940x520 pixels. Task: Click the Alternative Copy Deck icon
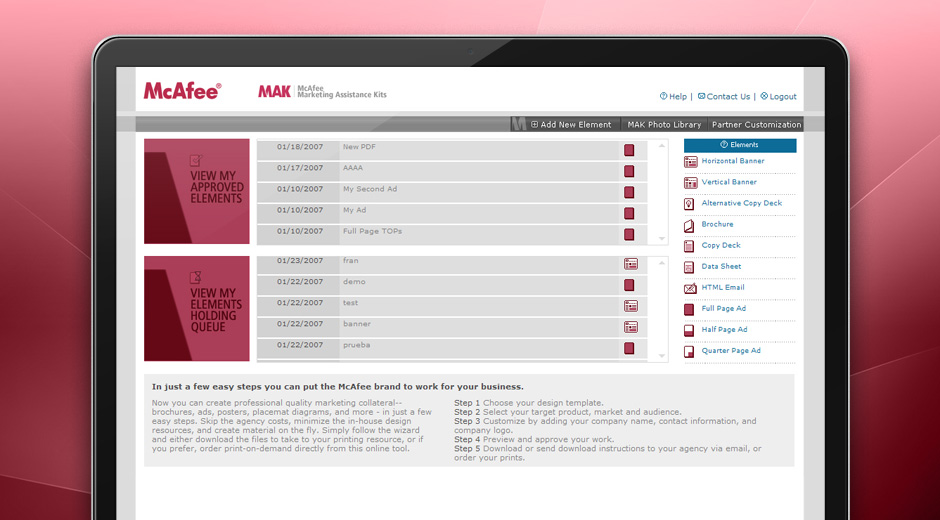(x=689, y=204)
